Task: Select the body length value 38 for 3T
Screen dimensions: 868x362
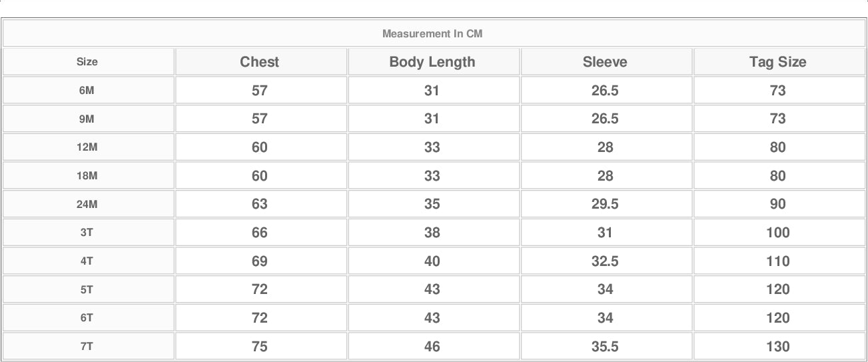Action: click(x=432, y=233)
